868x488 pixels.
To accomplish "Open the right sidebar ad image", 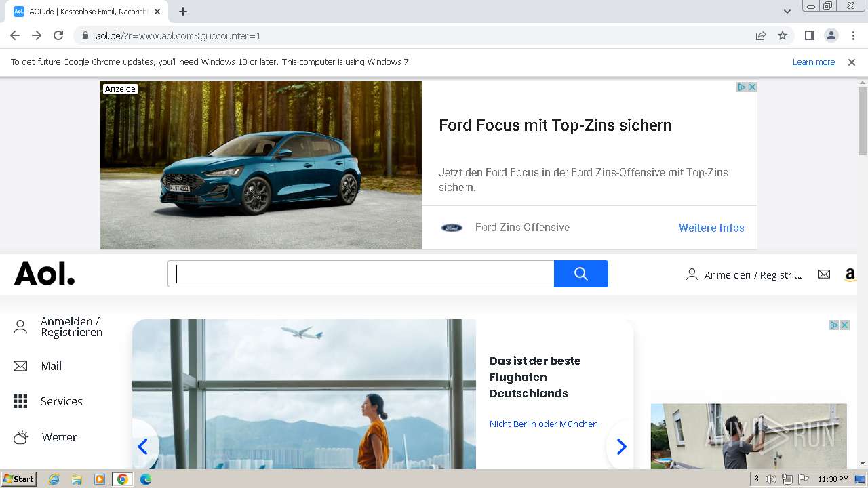I will [749, 436].
